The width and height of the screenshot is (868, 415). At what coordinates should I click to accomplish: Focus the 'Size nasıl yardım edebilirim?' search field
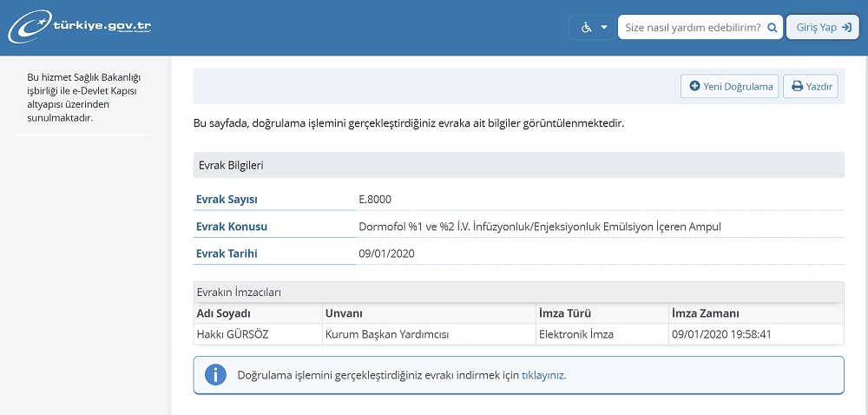point(691,28)
